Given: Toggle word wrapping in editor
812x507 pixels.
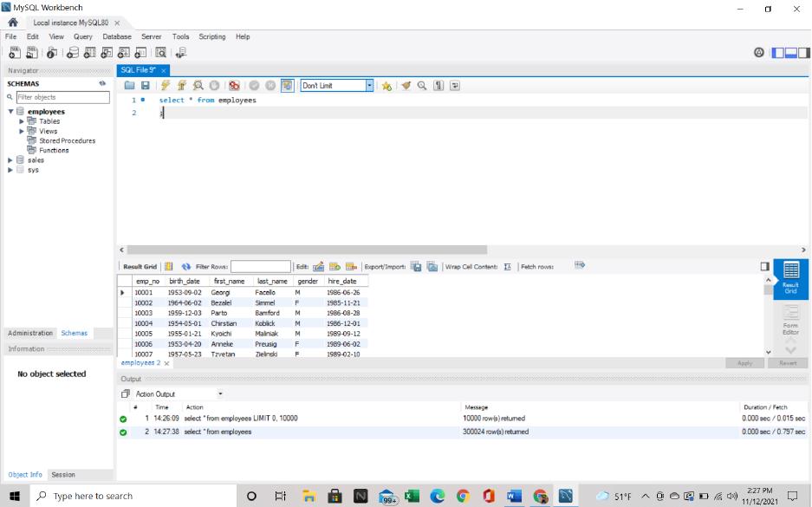Looking at the screenshot, I should (455, 86).
